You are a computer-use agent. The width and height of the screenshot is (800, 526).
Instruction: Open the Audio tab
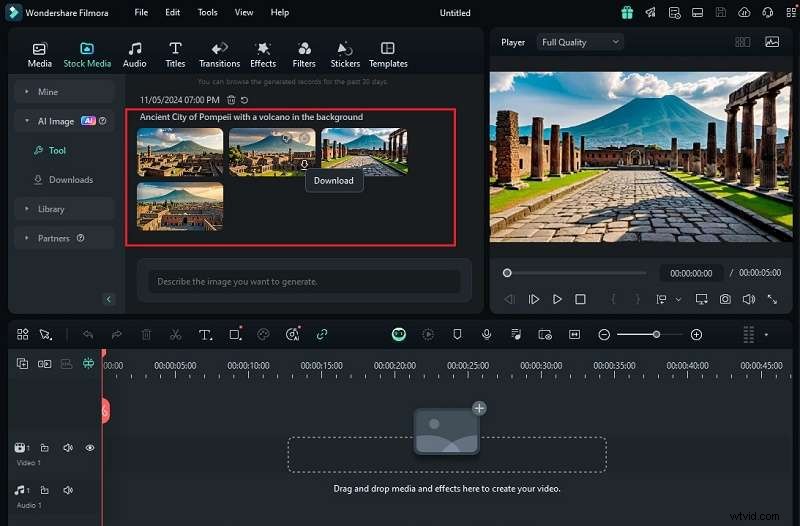coord(135,55)
